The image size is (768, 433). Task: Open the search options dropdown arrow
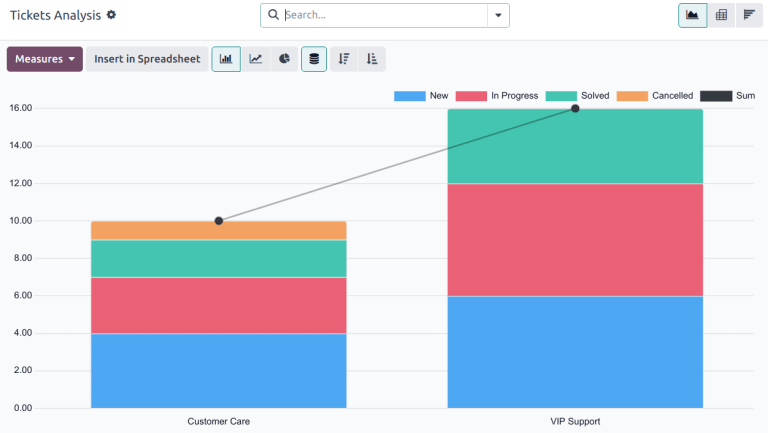point(498,15)
